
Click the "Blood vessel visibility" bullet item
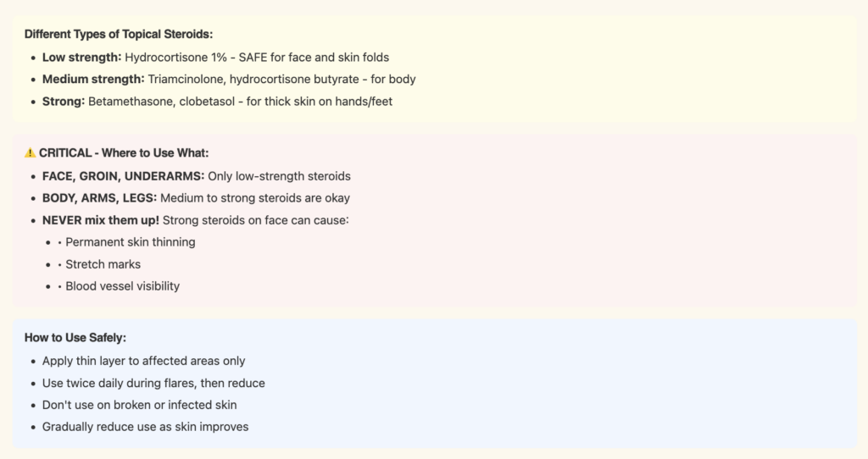coord(123,286)
